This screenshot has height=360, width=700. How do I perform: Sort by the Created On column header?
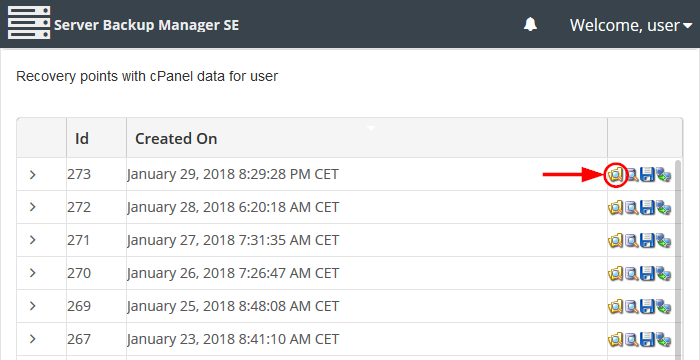(x=367, y=138)
